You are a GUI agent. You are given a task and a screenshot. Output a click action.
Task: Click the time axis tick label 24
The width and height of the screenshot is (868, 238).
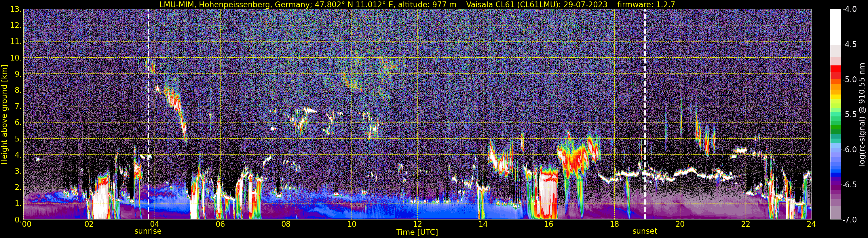(x=811, y=224)
